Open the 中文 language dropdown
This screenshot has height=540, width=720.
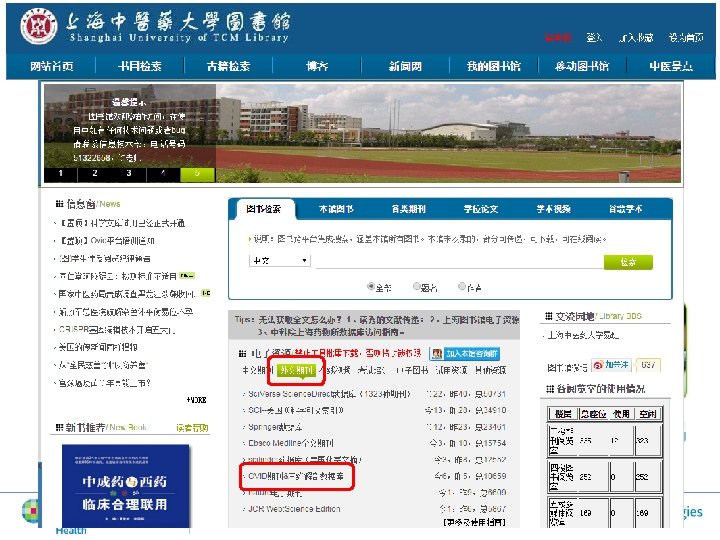pos(280,261)
